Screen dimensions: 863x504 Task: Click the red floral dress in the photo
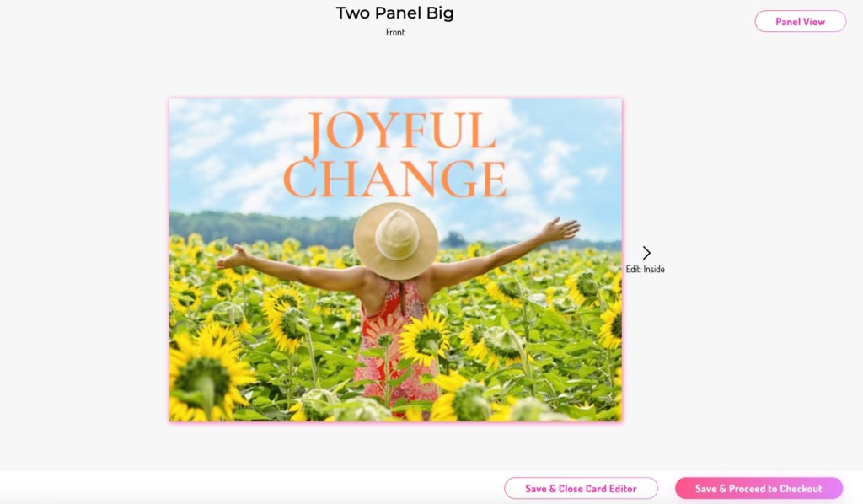[x=392, y=341]
